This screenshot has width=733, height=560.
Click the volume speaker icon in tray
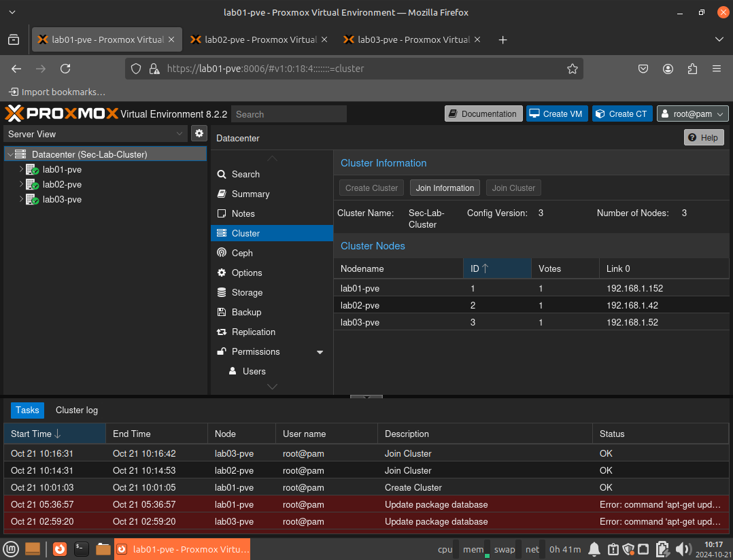click(x=683, y=549)
